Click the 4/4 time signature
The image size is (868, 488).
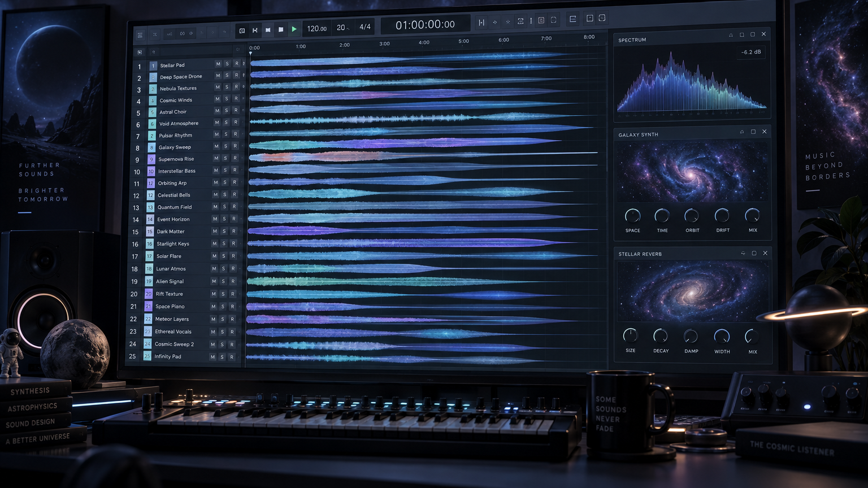point(365,27)
